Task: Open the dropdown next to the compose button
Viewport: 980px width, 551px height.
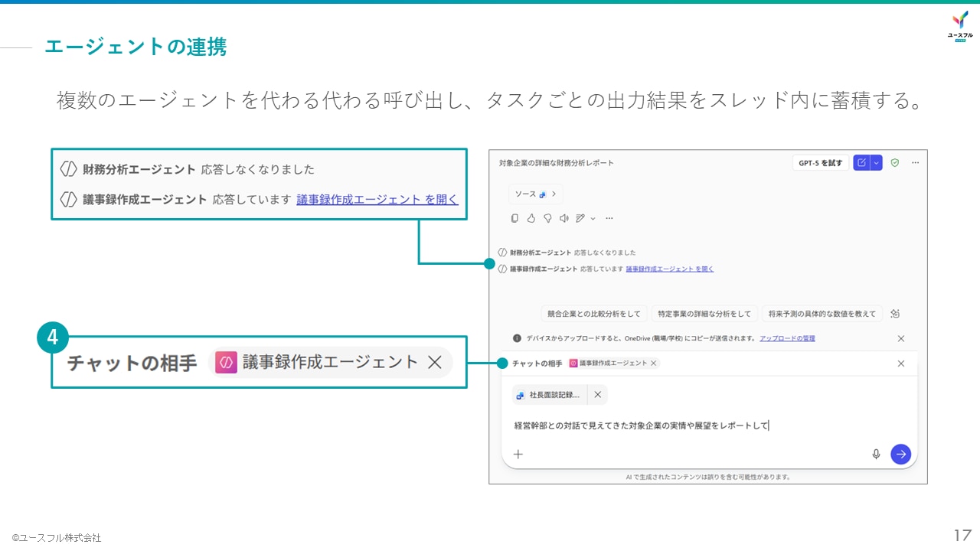Action: click(x=877, y=162)
